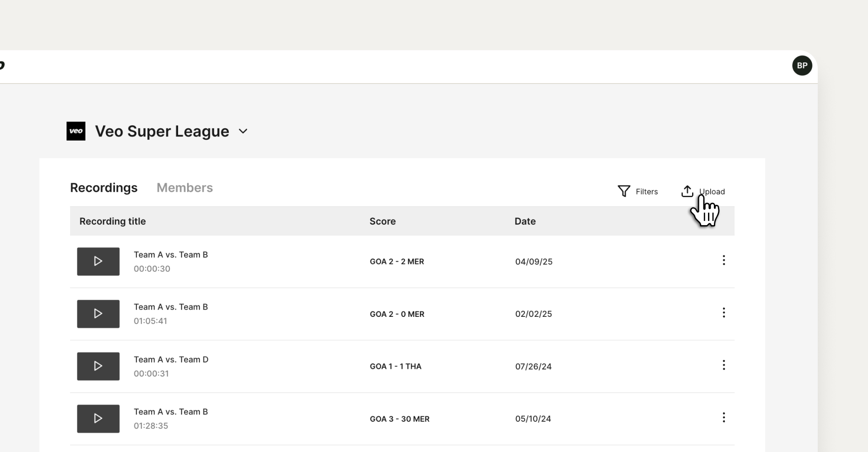Play the 01:05:41 recording thumbnail
This screenshot has height=452, width=868.
[98, 314]
